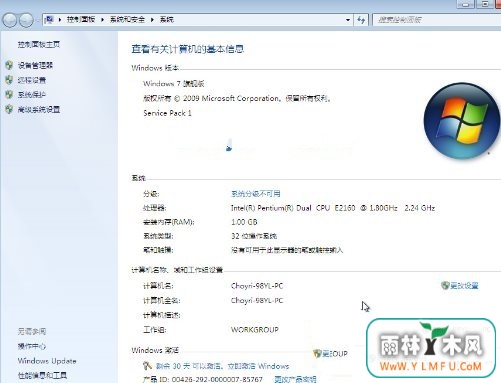Click 查看有关计算机的基本信息 heading
This screenshot has width=501, height=383.
pyautogui.click(x=188, y=49)
